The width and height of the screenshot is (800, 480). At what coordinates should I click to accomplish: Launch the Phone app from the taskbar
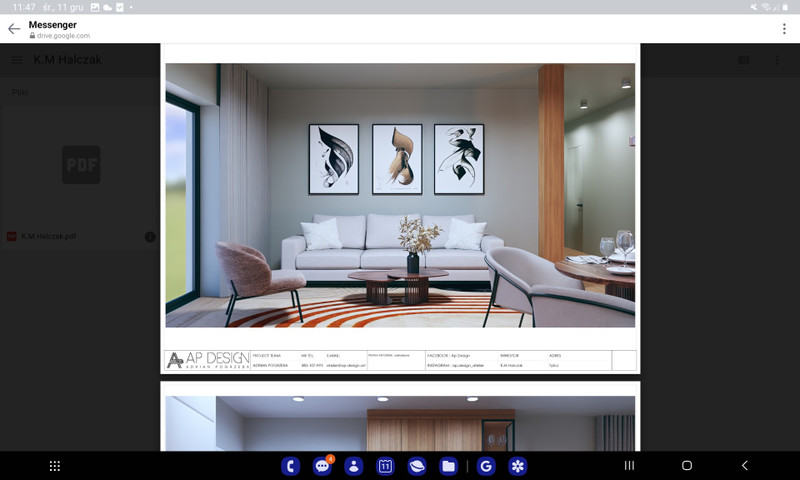[291, 466]
